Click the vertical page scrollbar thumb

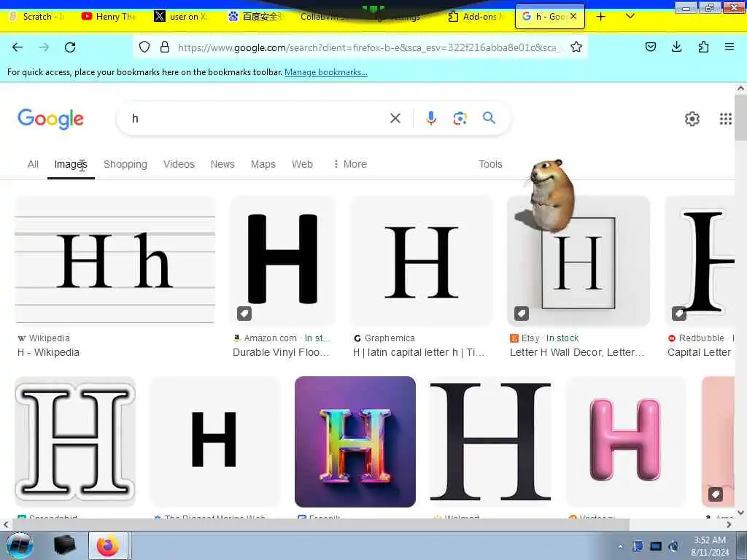(x=740, y=117)
